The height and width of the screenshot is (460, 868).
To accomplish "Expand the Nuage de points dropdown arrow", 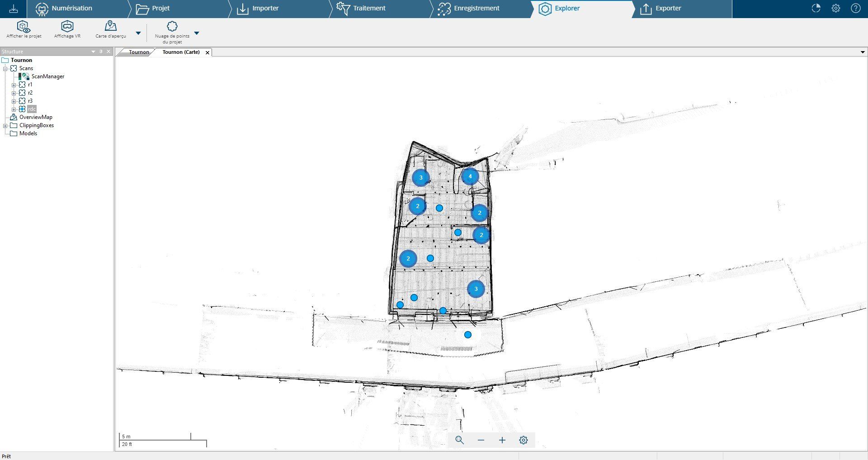I will [197, 33].
